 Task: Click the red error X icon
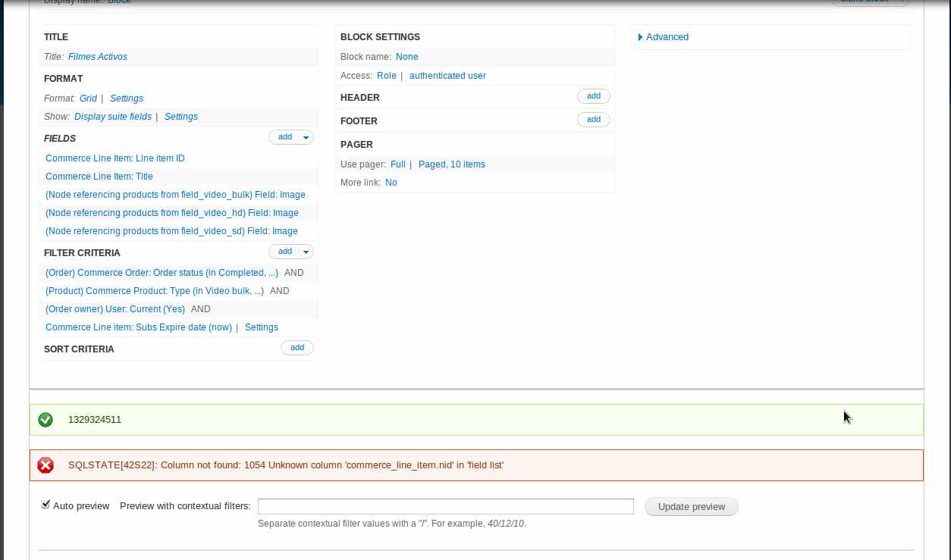(46, 465)
